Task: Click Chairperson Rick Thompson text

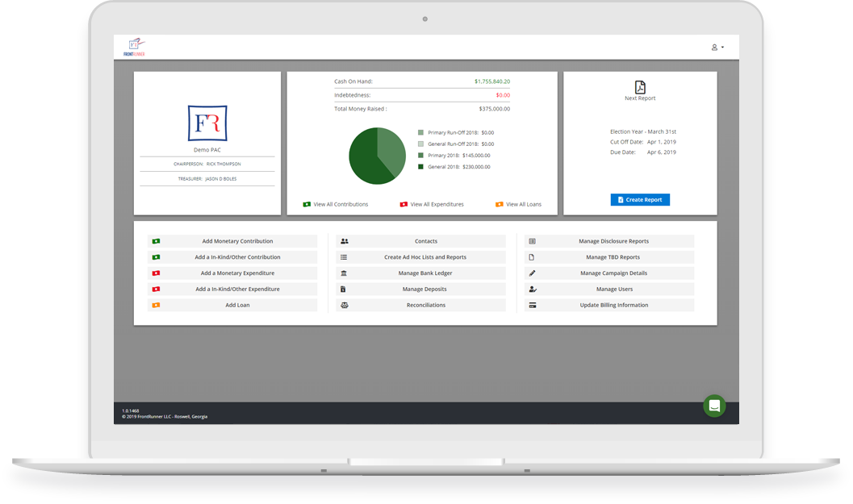Action: pos(207,165)
